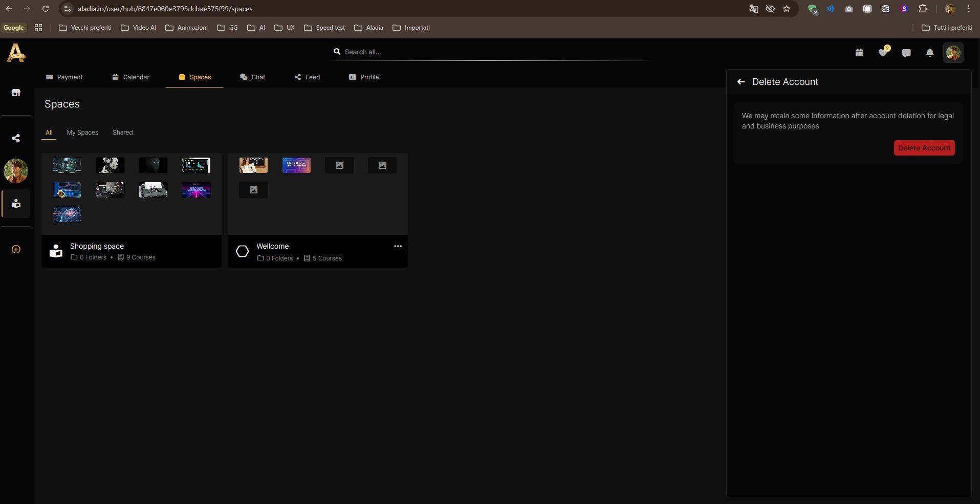Open the marketplace store icon in sidebar
The image size is (980, 504).
tap(16, 93)
